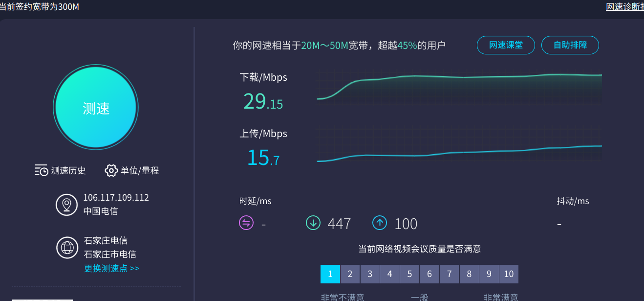
Task: Click the 抖动/ms label
Action: click(x=573, y=201)
